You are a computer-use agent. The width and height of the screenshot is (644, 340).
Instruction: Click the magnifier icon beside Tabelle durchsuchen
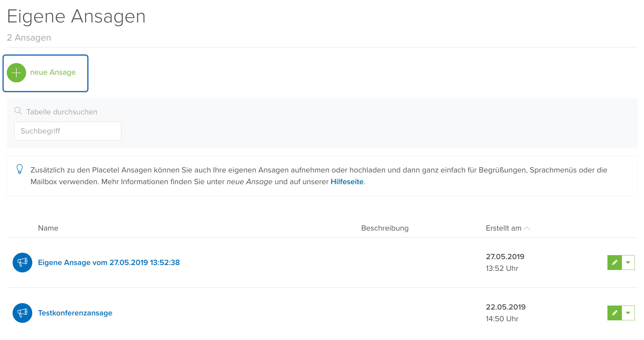(18, 111)
